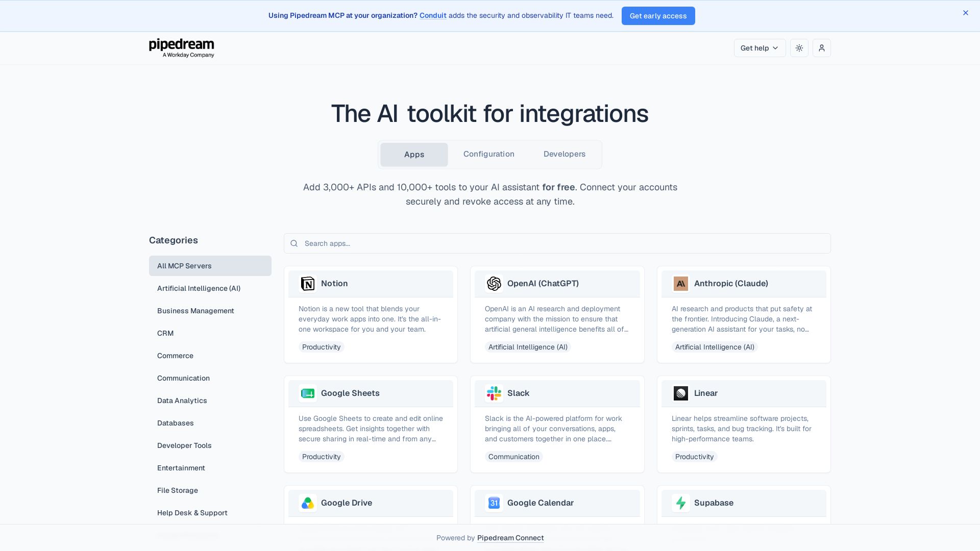Click the Productivity tag on Linear card
Screen dimensions: 980x551
(694, 457)
